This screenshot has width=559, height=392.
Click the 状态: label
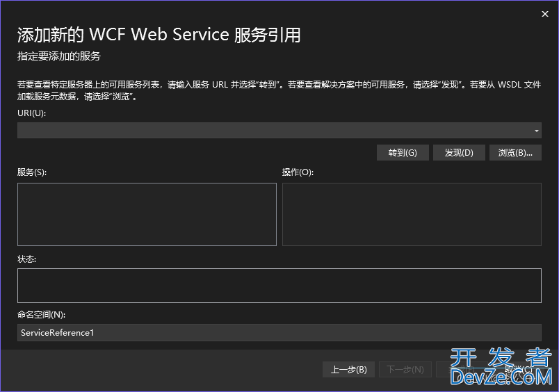(x=26, y=259)
